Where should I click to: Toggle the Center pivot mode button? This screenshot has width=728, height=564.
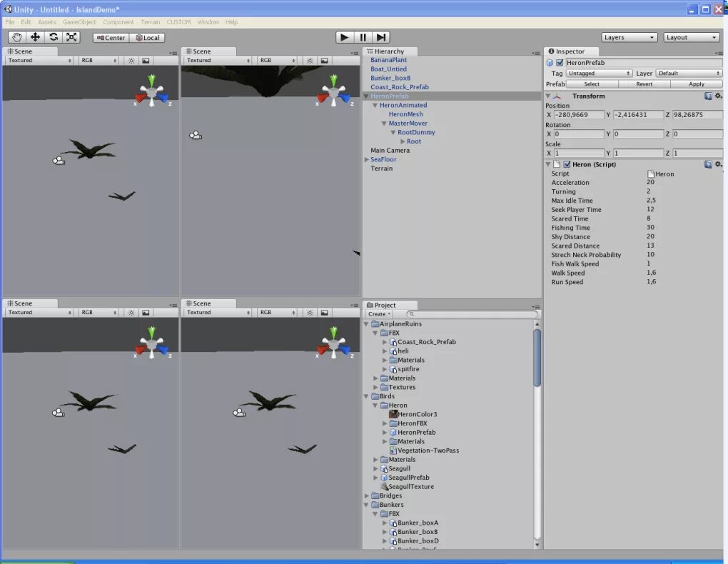111,38
